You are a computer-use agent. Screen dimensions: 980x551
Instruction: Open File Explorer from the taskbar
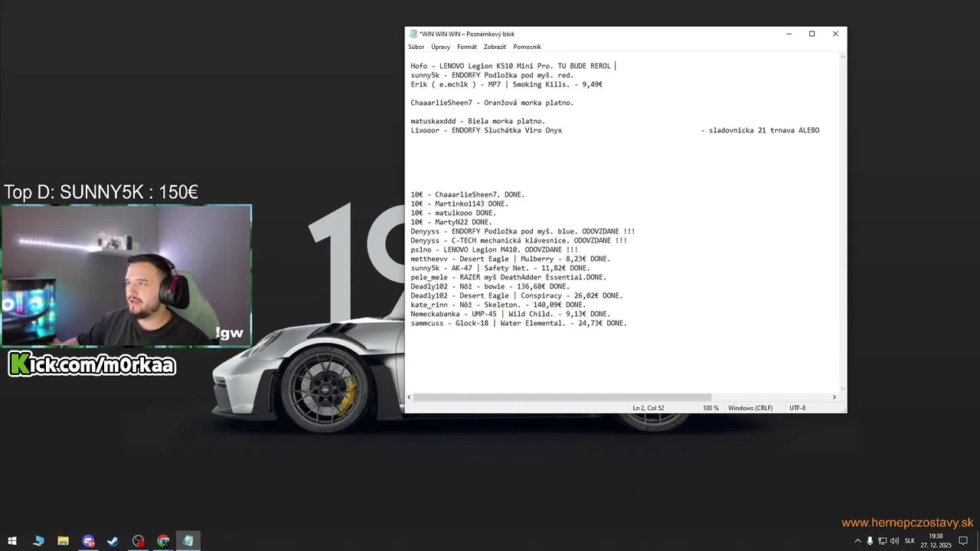tap(63, 541)
